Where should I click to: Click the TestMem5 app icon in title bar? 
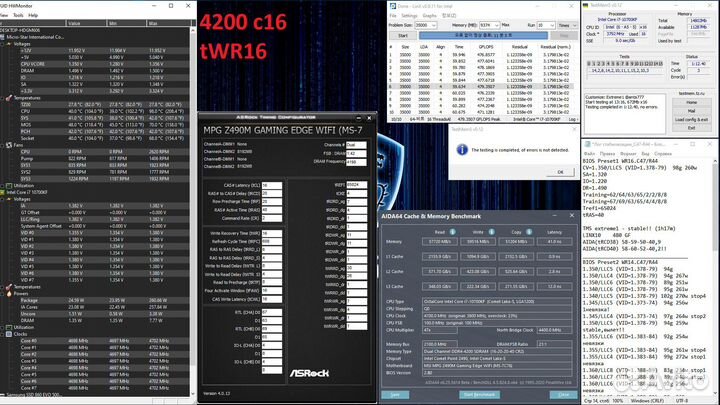[585, 6]
